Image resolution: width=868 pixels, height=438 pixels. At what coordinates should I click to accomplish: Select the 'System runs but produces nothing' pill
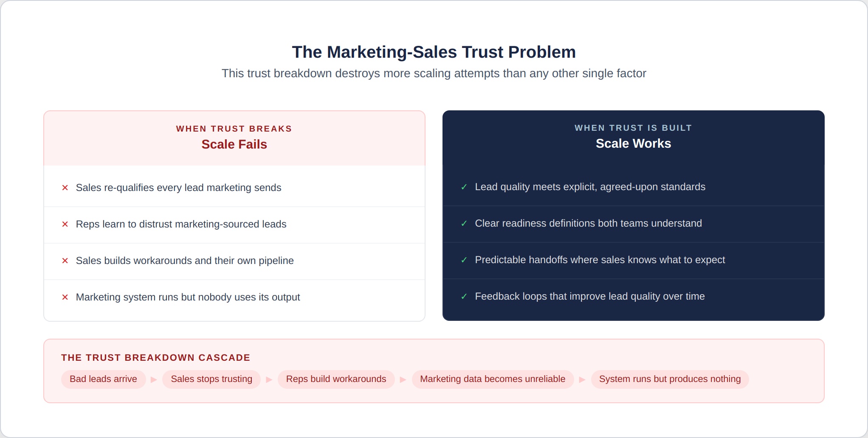click(x=670, y=379)
